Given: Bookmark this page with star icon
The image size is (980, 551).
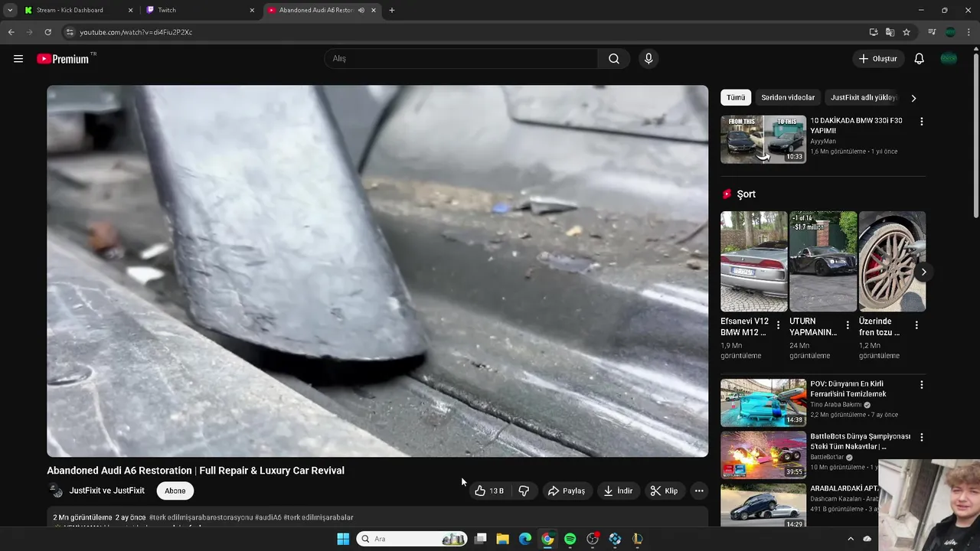Looking at the screenshot, I should [906, 32].
